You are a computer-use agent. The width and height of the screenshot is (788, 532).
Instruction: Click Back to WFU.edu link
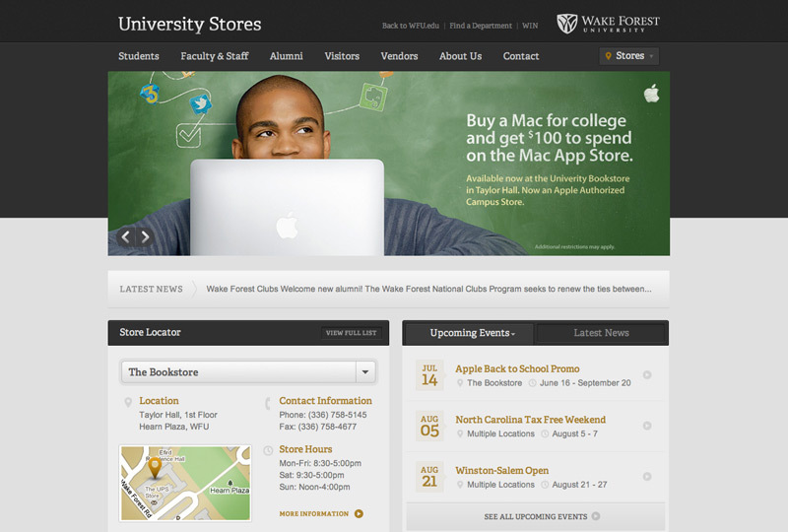click(411, 26)
